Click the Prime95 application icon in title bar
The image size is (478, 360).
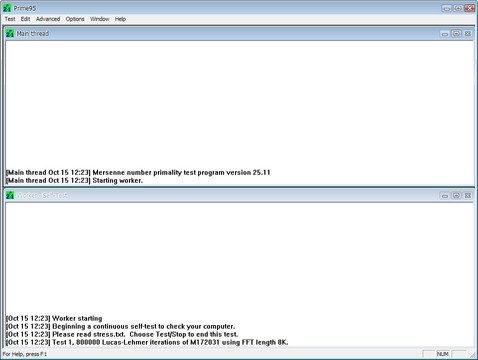coord(7,8)
